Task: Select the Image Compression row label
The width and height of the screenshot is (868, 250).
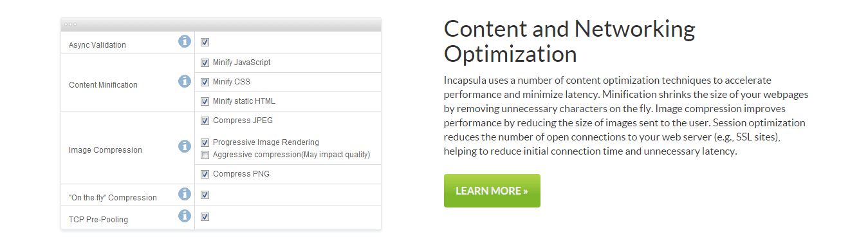Action: coord(106,150)
